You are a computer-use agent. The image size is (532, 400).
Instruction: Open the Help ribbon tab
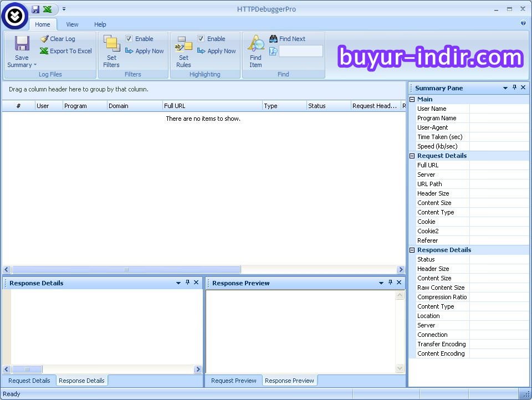(100, 24)
